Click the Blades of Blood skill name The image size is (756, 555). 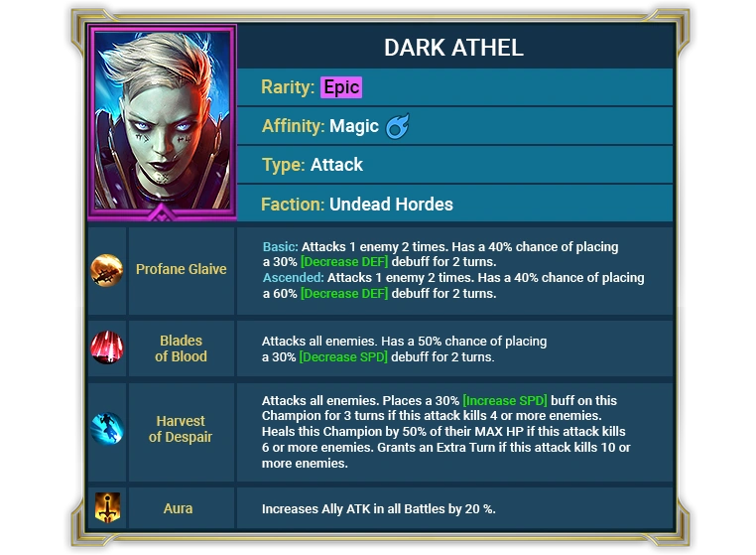[181, 348]
